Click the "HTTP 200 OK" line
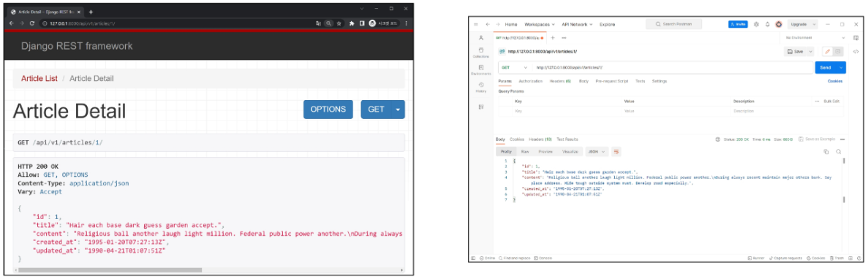 [x=38, y=167]
